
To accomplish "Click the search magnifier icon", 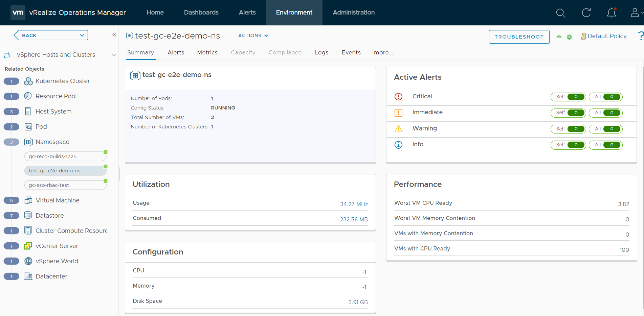I will [560, 13].
